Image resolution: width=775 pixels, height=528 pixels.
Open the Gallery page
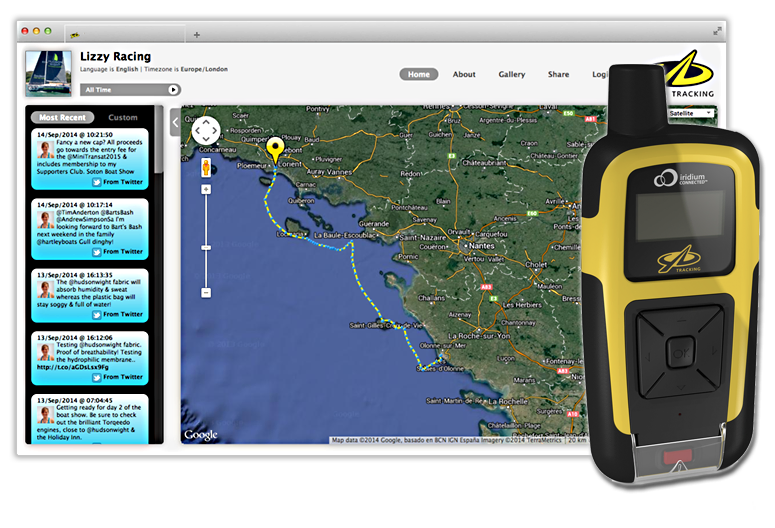(512, 74)
